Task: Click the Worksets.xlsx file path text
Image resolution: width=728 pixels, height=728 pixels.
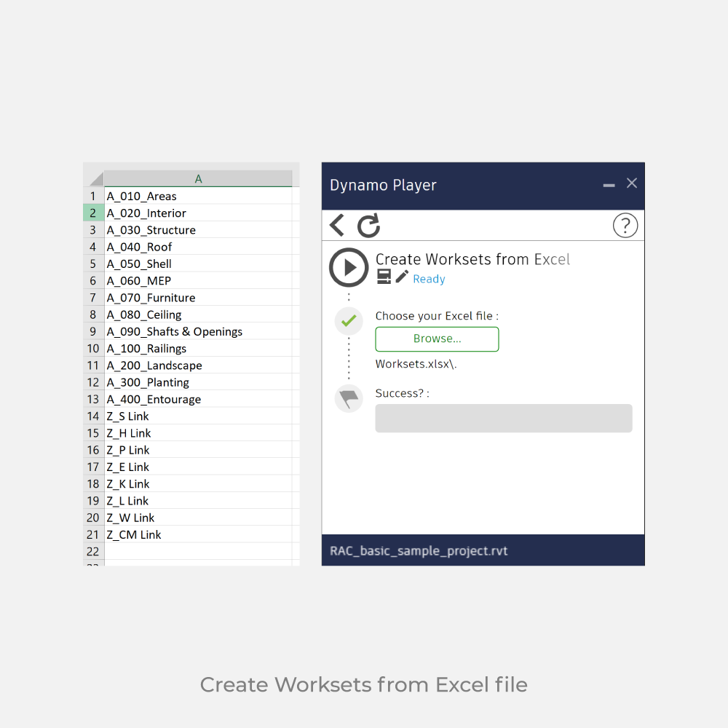Action: 416,364
